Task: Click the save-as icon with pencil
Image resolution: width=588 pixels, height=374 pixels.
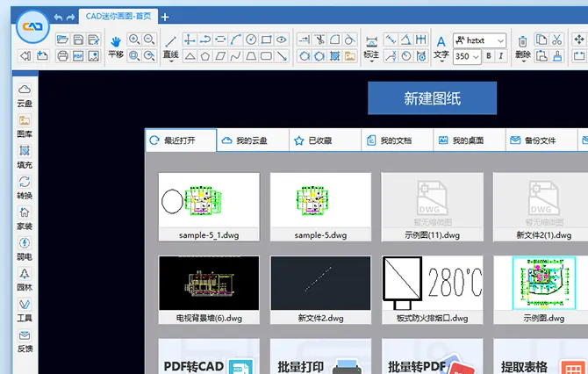Action: (93, 40)
